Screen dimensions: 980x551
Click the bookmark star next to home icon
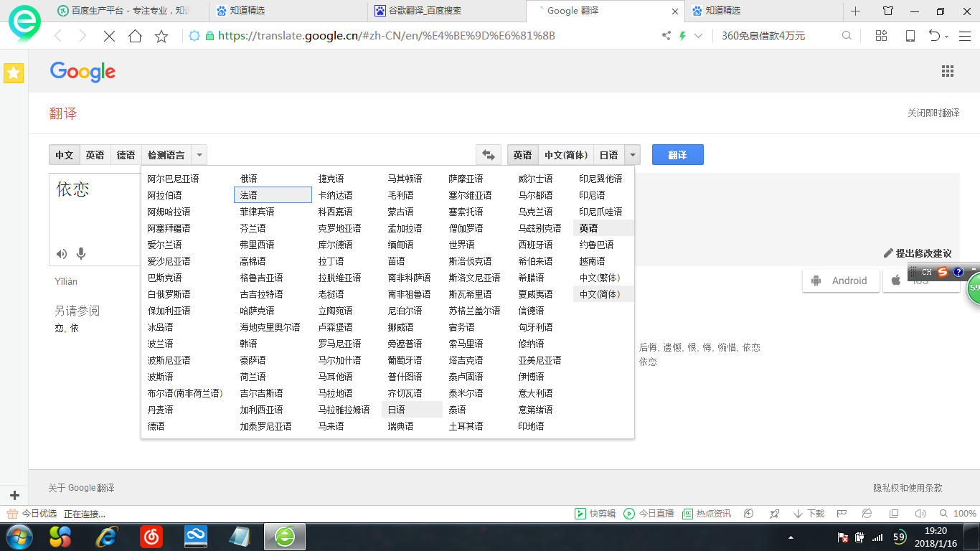click(161, 36)
